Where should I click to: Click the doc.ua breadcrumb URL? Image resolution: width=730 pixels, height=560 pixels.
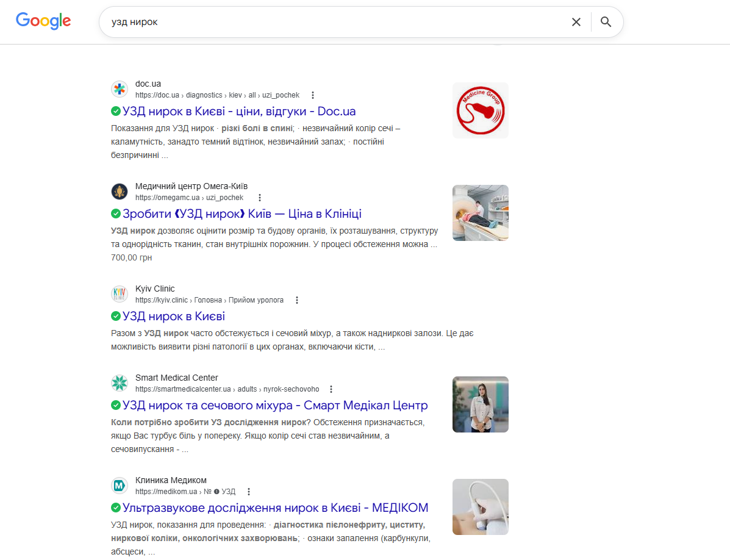point(218,95)
